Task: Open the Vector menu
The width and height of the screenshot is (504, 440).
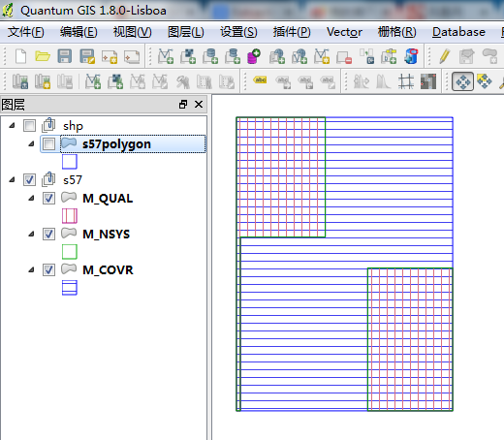Action: click(x=344, y=32)
